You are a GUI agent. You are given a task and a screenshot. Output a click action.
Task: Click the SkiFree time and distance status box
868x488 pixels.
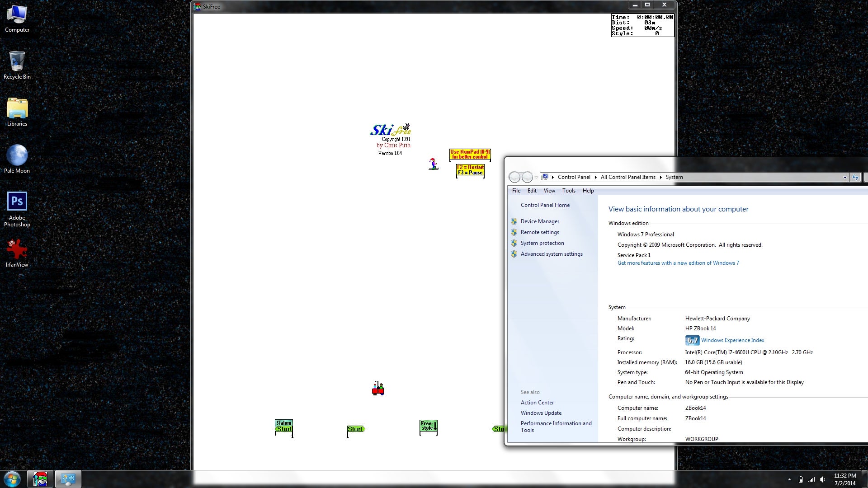coord(642,25)
